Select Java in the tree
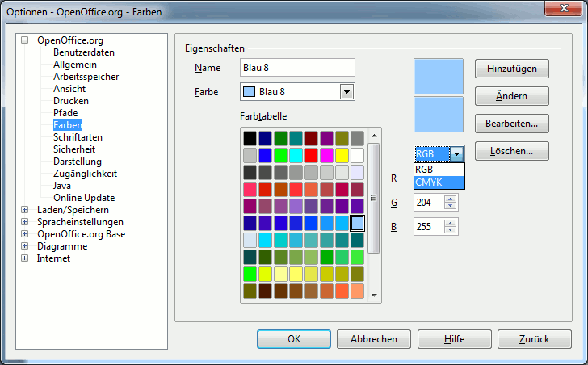 point(62,186)
